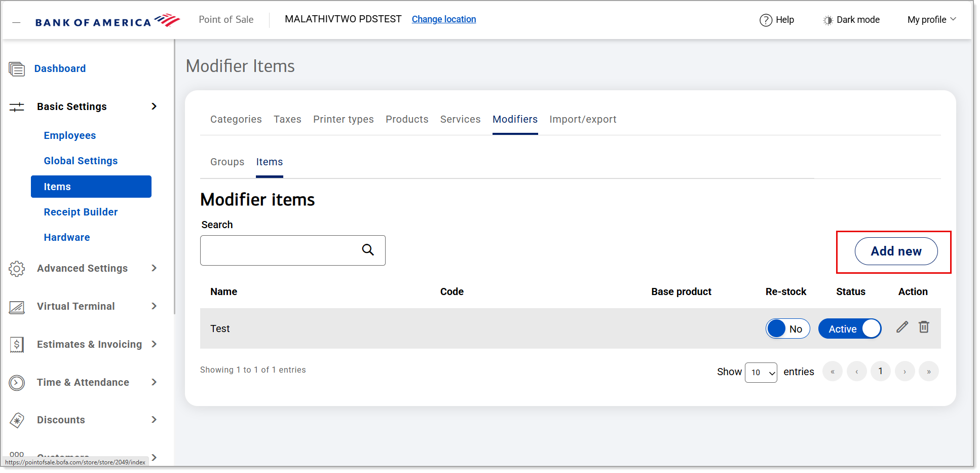This screenshot has height=473, width=980.
Task: Expand Estimates & Invoicing chevron
Action: click(x=154, y=344)
